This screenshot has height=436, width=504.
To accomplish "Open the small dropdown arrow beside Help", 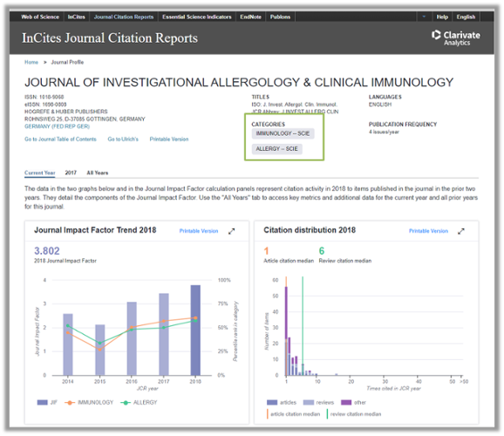I will point(424,17).
